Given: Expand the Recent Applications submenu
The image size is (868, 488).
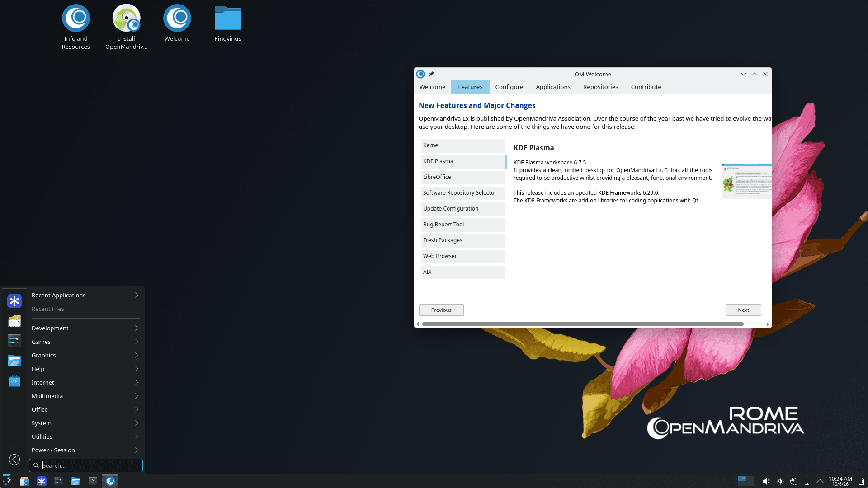Looking at the screenshot, I should pyautogui.click(x=85, y=295).
